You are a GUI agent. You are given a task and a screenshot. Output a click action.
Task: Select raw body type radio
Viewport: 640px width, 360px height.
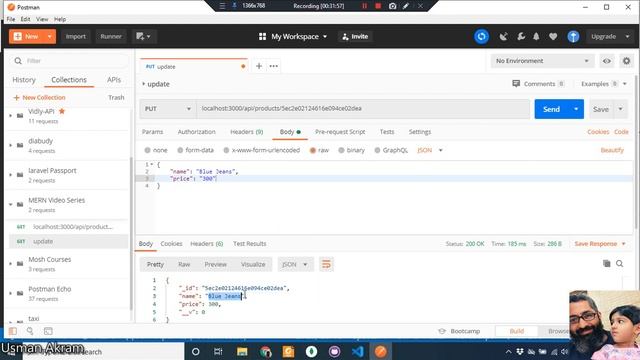(x=313, y=150)
